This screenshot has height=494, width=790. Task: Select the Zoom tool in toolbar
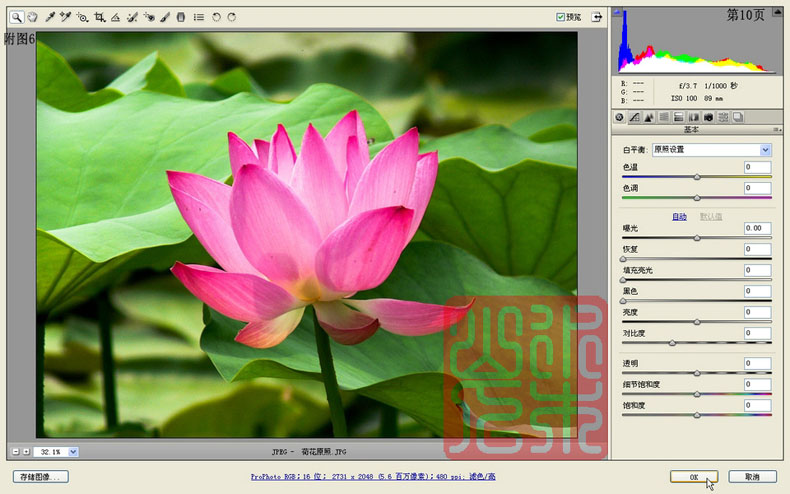coord(17,17)
